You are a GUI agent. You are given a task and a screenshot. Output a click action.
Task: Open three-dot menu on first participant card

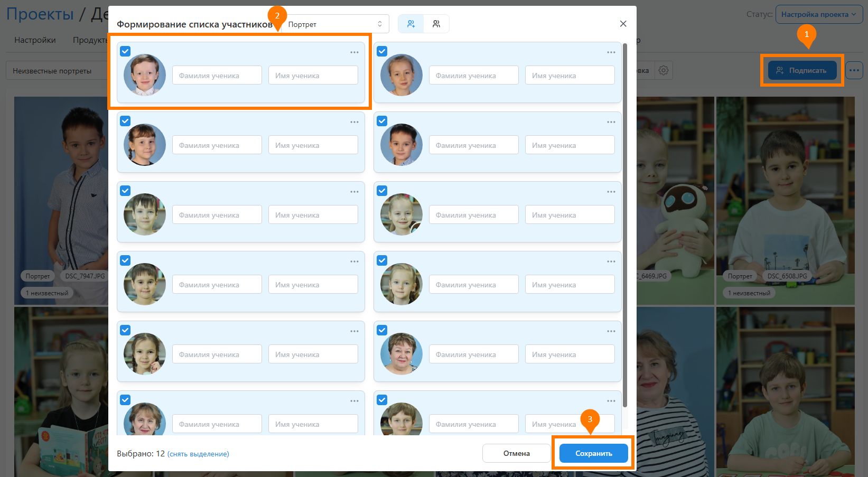click(354, 52)
